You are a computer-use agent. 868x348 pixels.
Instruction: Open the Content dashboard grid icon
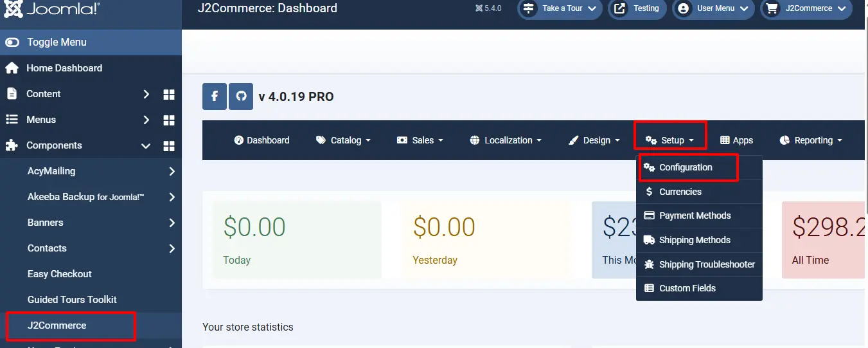click(169, 95)
